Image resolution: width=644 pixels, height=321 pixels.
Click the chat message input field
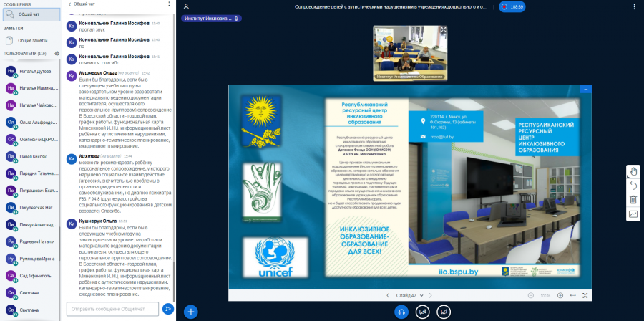click(112, 309)
